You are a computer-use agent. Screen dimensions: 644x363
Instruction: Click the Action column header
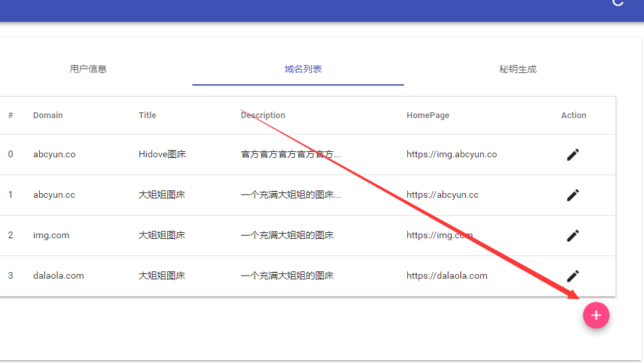coord(574,115)
